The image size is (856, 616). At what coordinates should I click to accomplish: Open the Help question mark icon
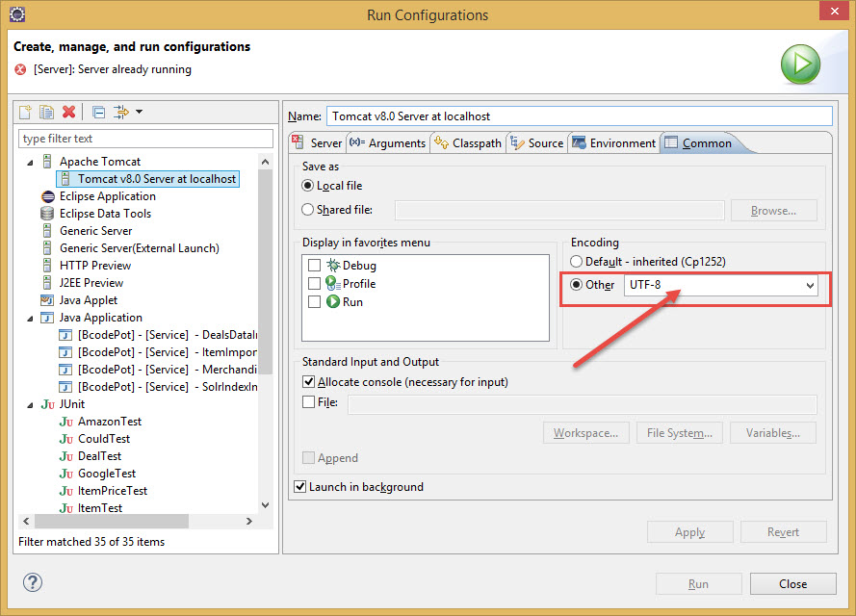(x=33, y=582)
